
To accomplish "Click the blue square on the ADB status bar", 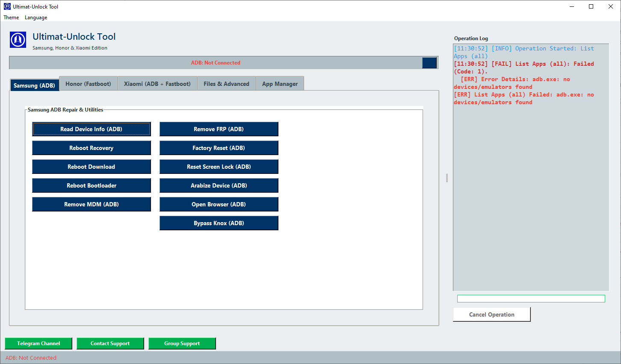I will click(x=429, y=62).
